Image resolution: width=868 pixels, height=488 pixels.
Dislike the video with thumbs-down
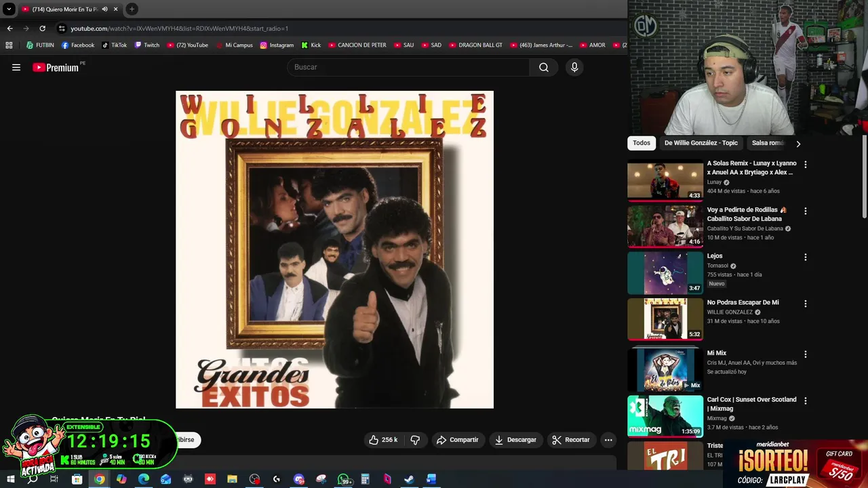click(415, 440)
